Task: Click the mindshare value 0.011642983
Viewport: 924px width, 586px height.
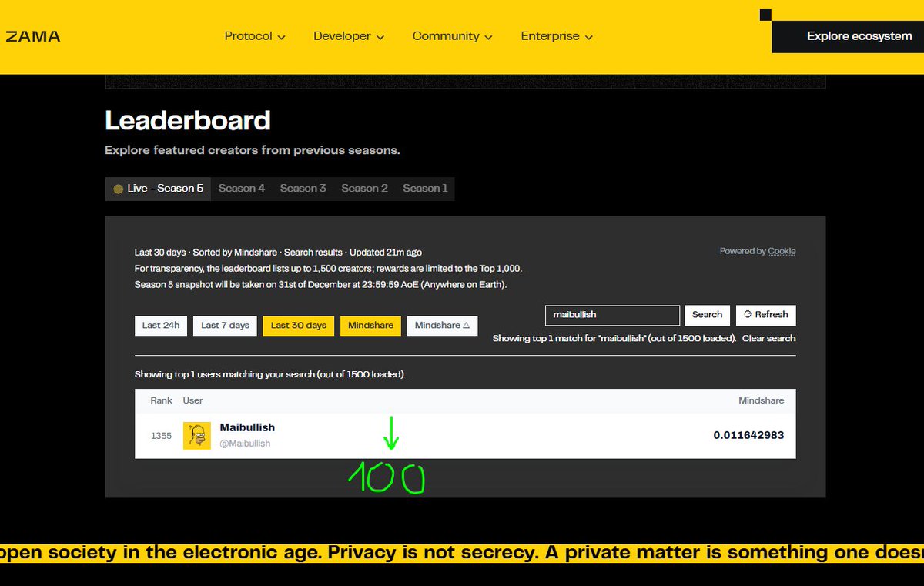Action: pos(748,435)
